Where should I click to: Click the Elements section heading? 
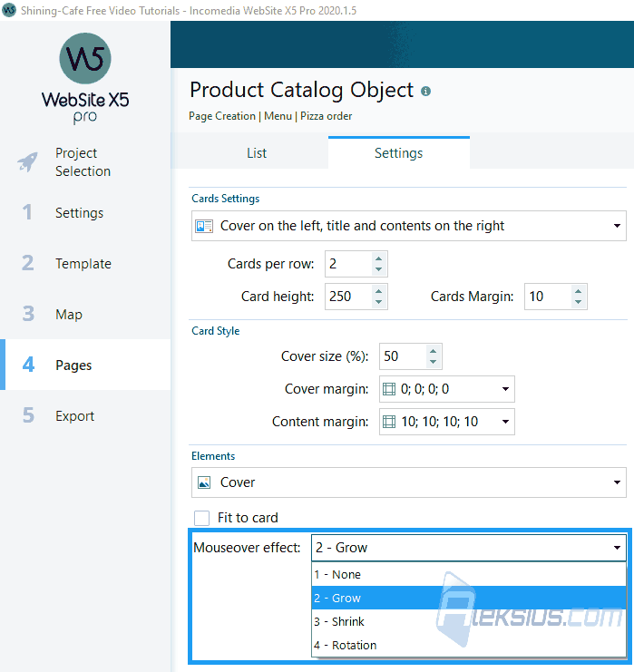(x=213, y=456)
